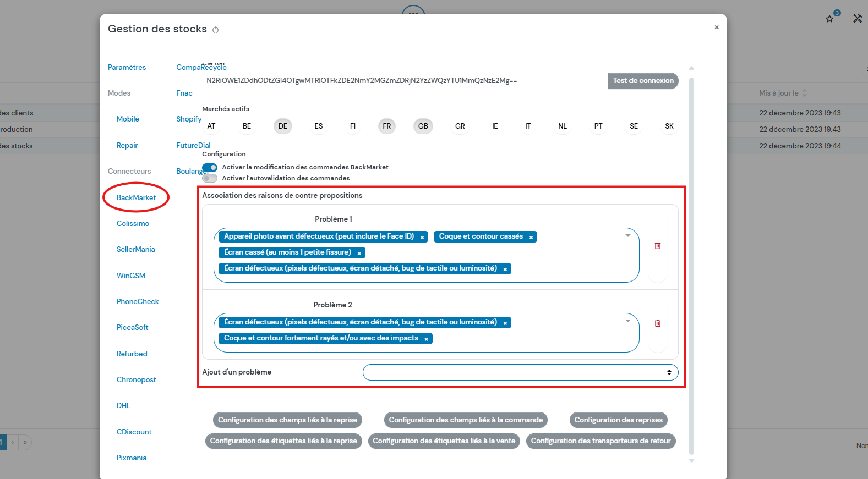The height and width of the screenshot is (479, 868).
Task: Remove the Coque et contour cassés tag
Action: click(531, 238)
